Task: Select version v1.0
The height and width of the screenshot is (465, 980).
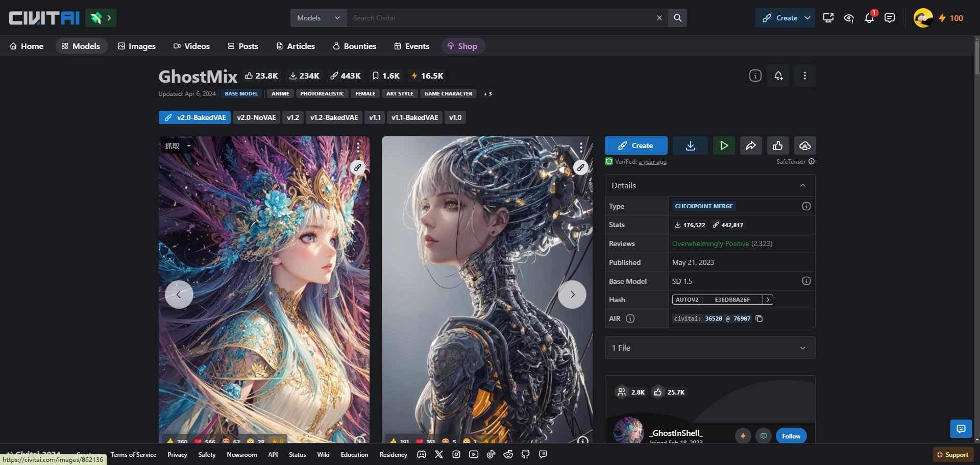Action: click(455, 117)
